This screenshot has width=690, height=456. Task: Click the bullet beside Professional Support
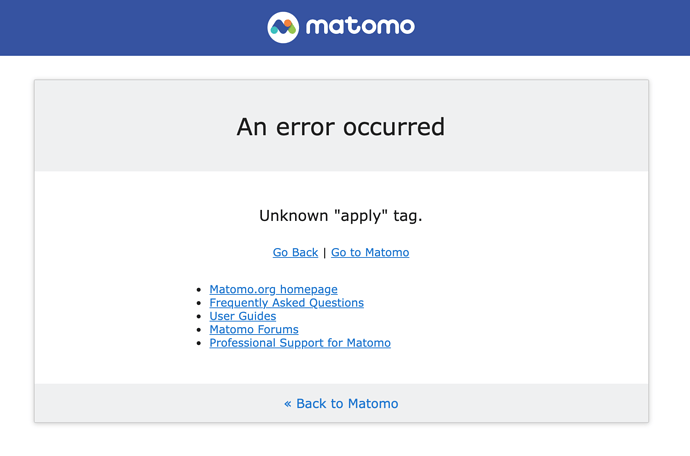[199, 343]
